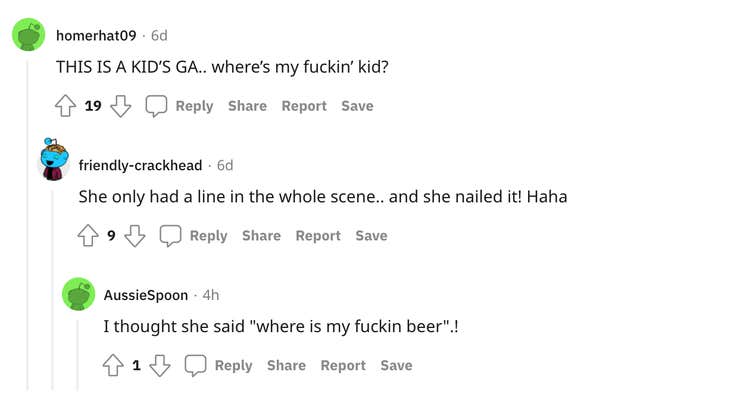Upvote homerhat09's comment

65,106
